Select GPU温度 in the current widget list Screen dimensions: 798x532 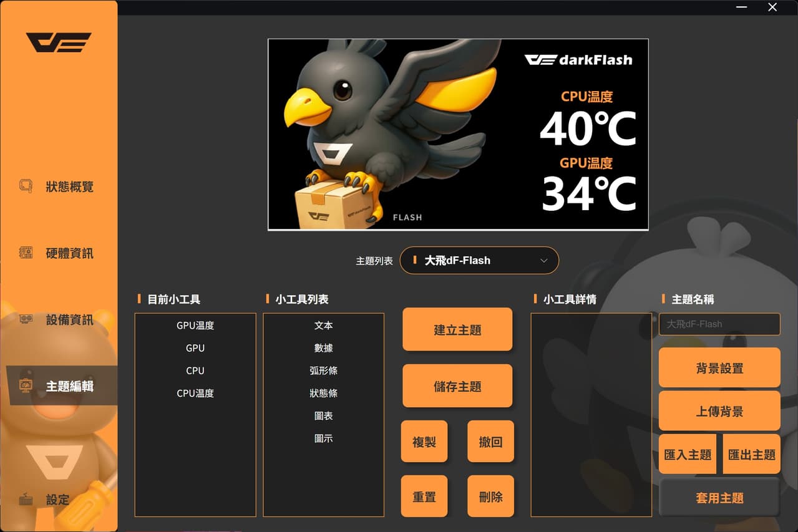pos(195,326)
